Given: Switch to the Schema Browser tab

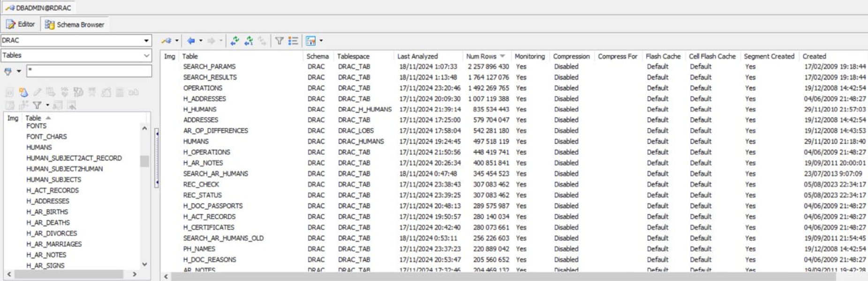Looking at the screenshot, I should 75,24.
